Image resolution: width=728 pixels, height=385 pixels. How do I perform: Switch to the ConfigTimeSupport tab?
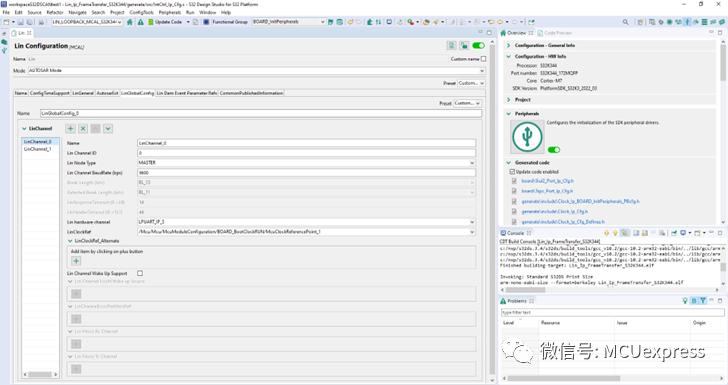point(50,93)
